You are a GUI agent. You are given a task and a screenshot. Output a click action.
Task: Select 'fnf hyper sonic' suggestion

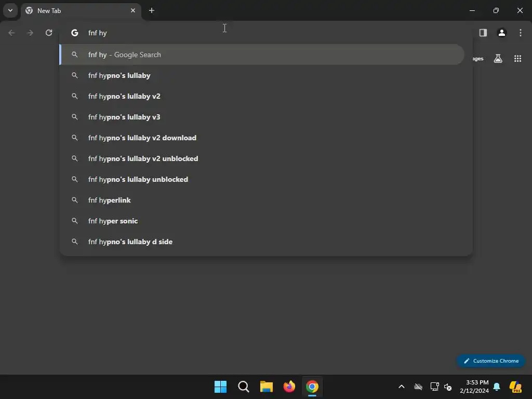pos(262,221)
